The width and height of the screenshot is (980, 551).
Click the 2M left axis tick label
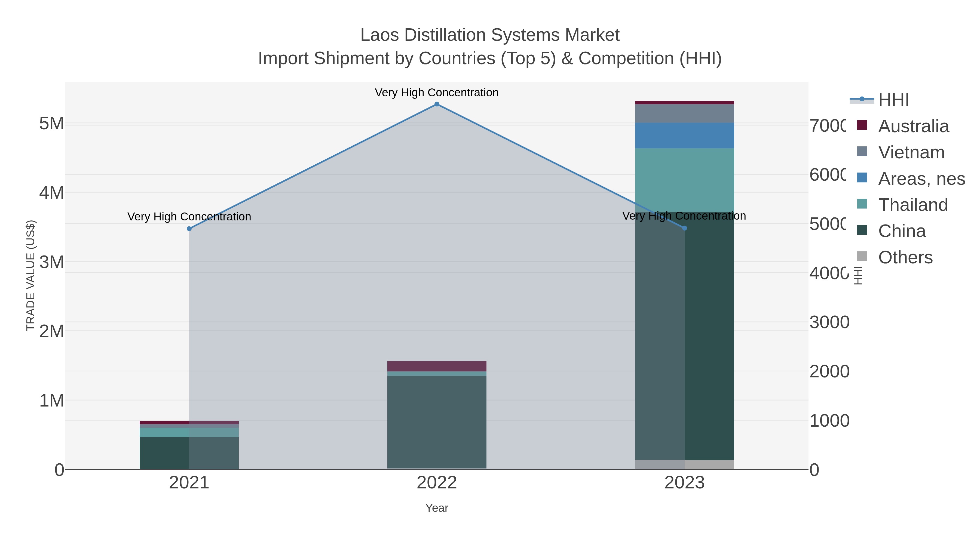52,331
